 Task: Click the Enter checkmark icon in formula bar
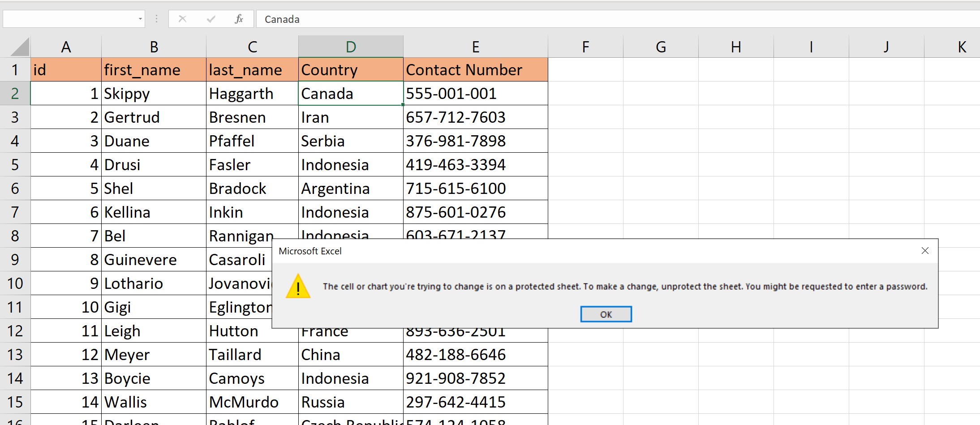point(211,19)
